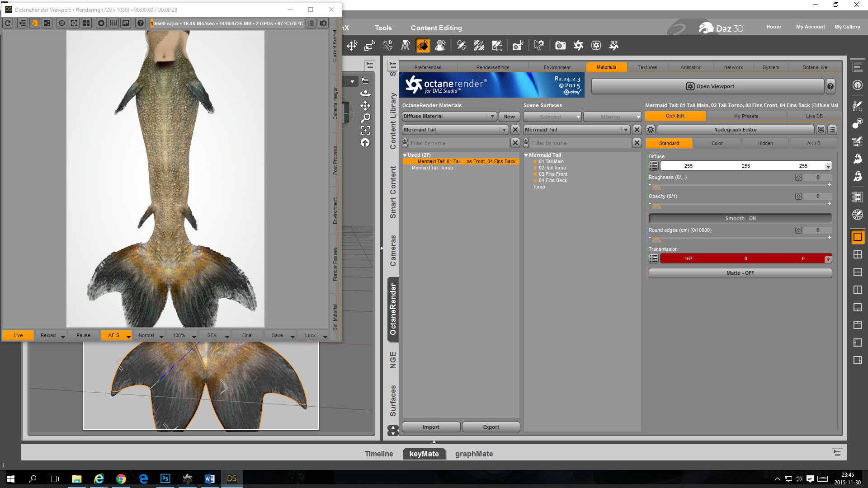Click the restart render icon in viewport toolbar
This screenshot has height=488, width=868.
point(8,23)
